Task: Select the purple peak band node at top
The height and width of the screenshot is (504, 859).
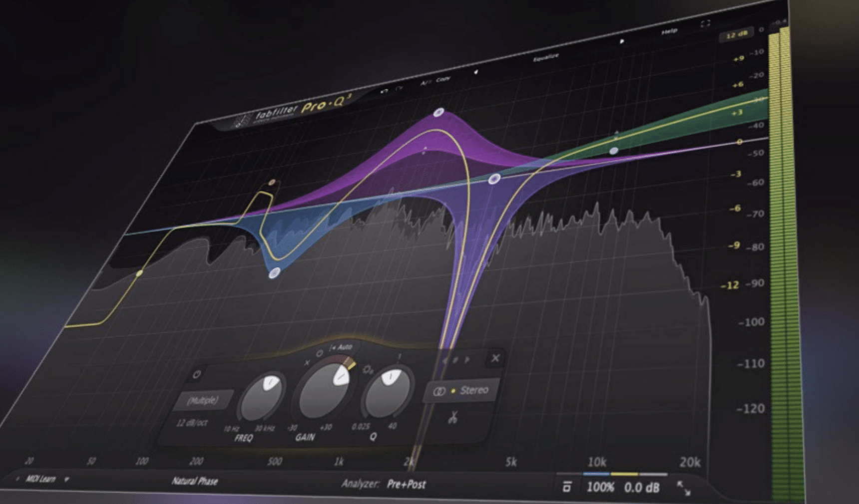Action: point(438,112)
